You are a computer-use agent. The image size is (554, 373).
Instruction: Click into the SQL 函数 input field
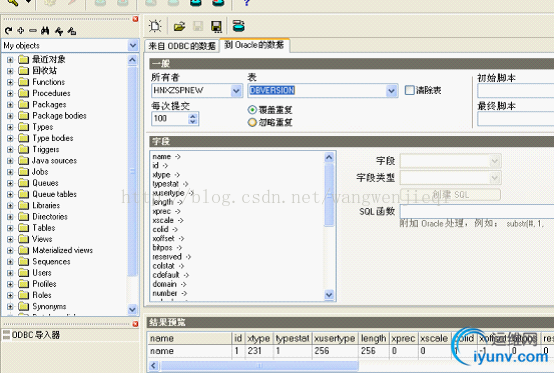point(477,211)
